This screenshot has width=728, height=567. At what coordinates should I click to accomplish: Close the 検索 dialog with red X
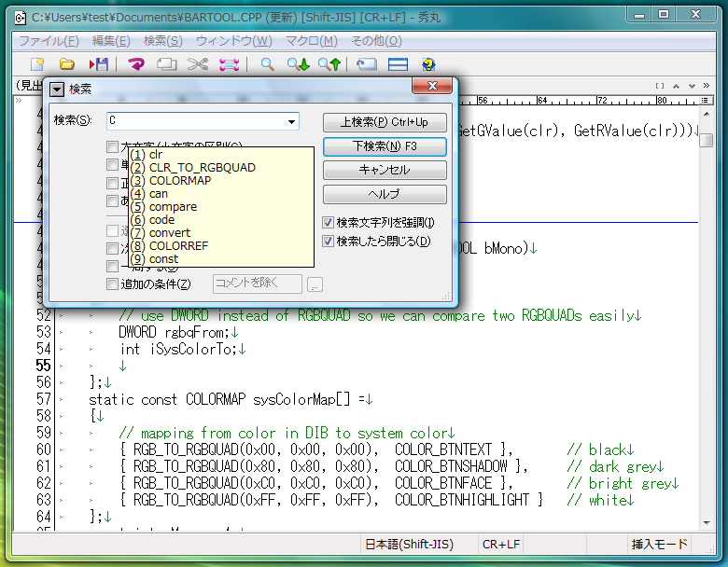(432, 86)
